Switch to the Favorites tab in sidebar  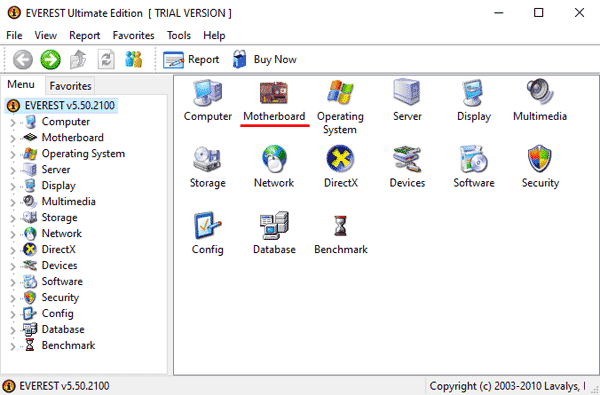tap(70, 86)
